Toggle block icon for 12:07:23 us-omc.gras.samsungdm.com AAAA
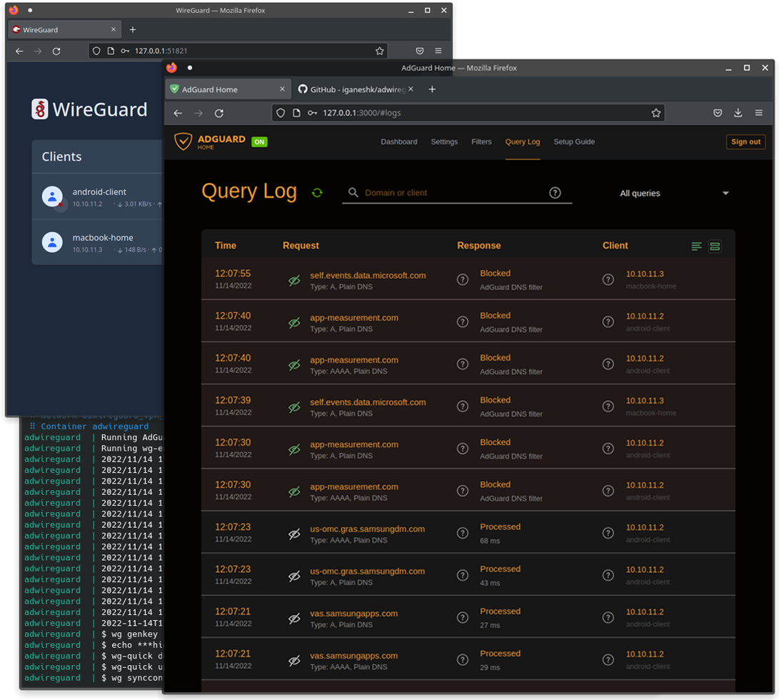784x700 pixels. pos(294,534)
